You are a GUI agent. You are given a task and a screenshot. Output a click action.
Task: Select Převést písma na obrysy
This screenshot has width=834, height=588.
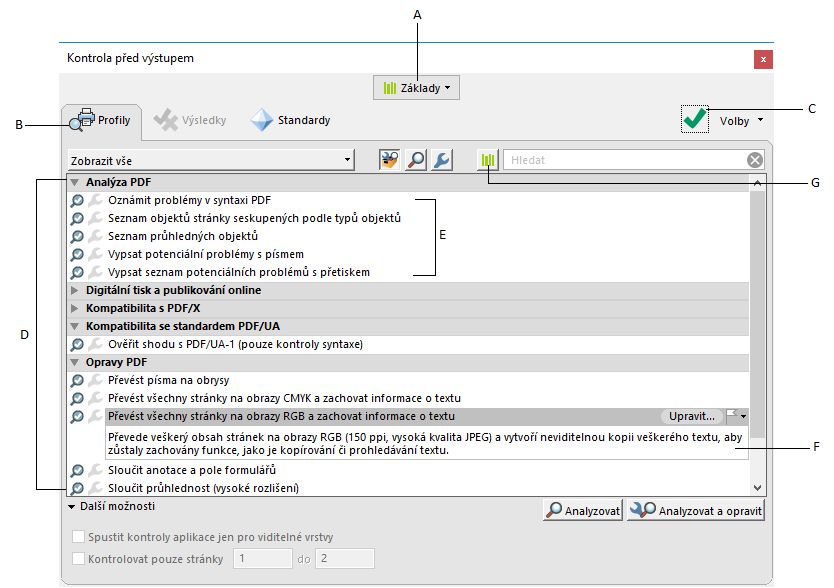(x=168, y=380)
